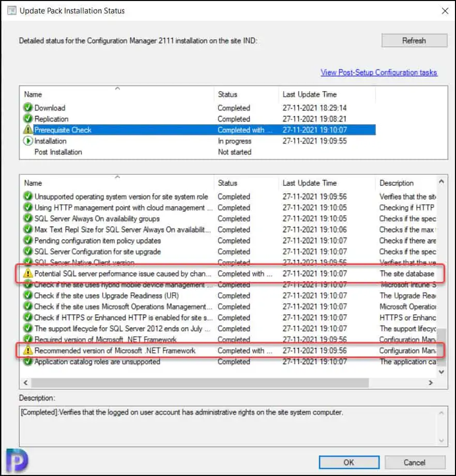Screen dimensions: 456x476
Task: Click timestamp 27-11-2021 18:29:14
Action: (315, 108)
